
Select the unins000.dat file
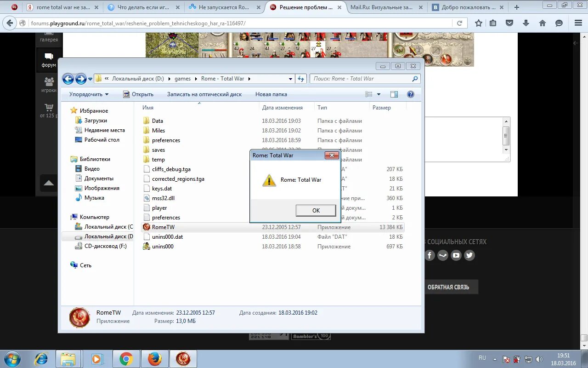coord(167,237)
